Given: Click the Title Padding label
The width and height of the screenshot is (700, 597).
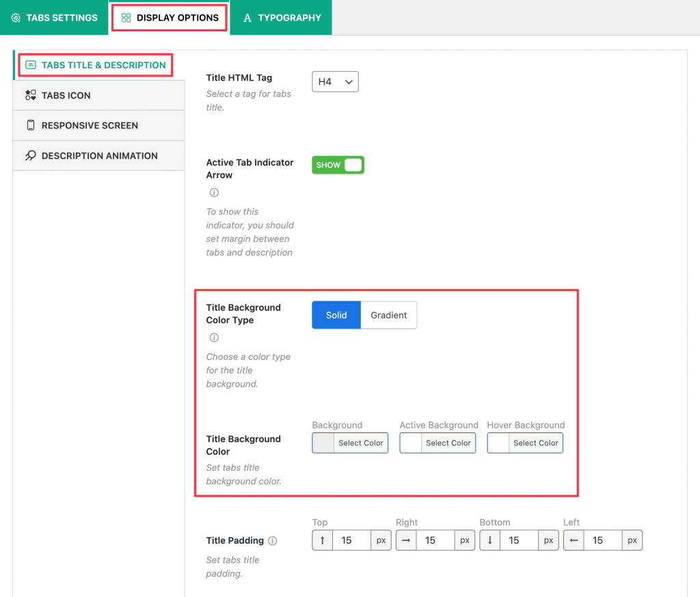Looking at the screenshot, I should pos(235,541).
